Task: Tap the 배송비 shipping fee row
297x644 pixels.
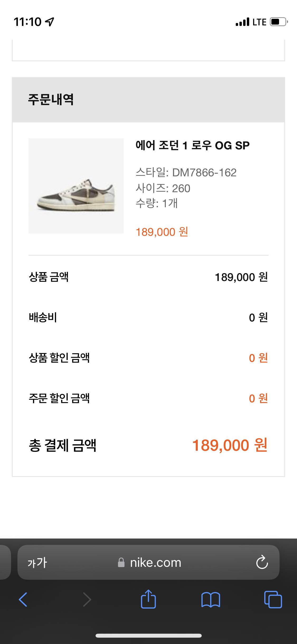Action: [x=148, y=318]
